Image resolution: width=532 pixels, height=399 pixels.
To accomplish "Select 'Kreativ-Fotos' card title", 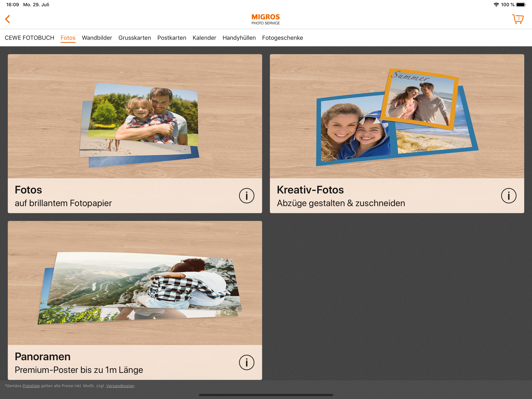I will [310, 190].
